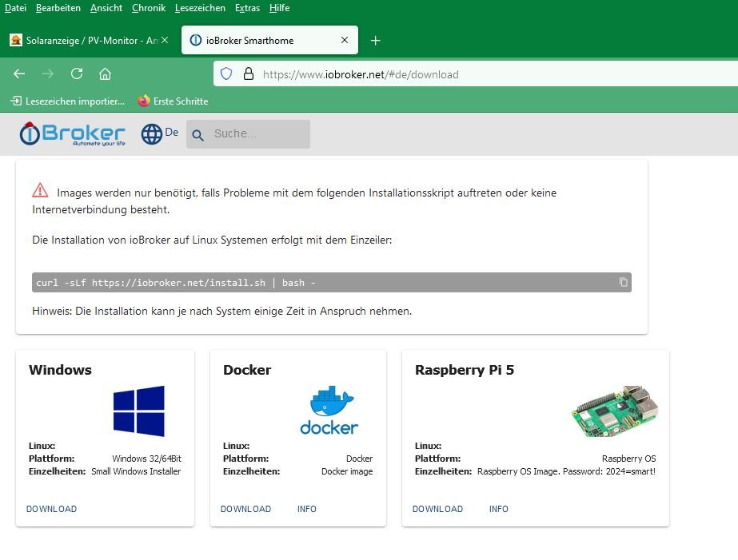Open the language globe selector

pyautogui.click(x=152, y=134)
